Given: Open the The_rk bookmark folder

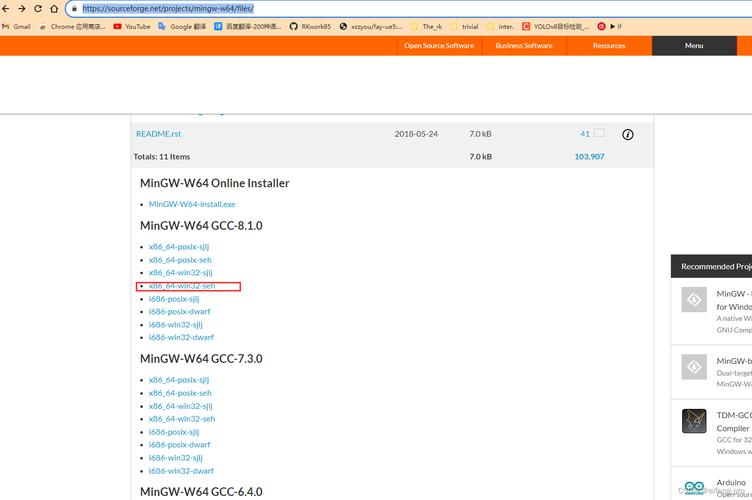Looking at the screenshot, I should pos(427,27).
